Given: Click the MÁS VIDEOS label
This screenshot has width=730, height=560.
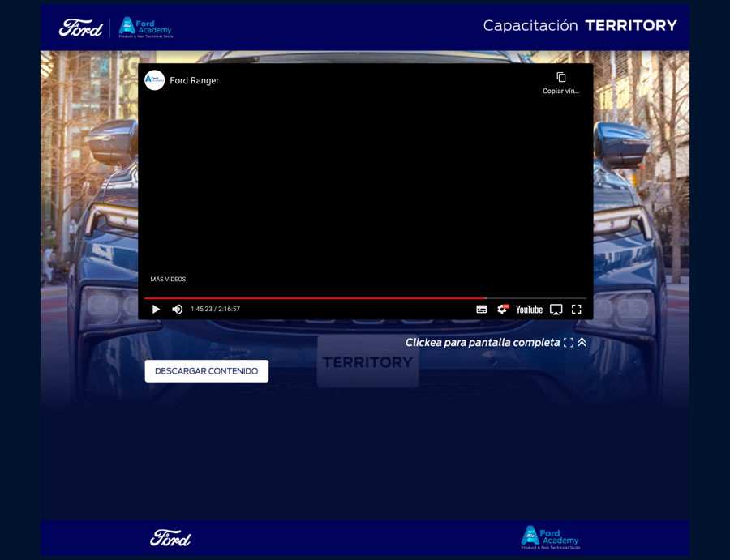Looking at the screenshot, I should (x=168, y=280).
